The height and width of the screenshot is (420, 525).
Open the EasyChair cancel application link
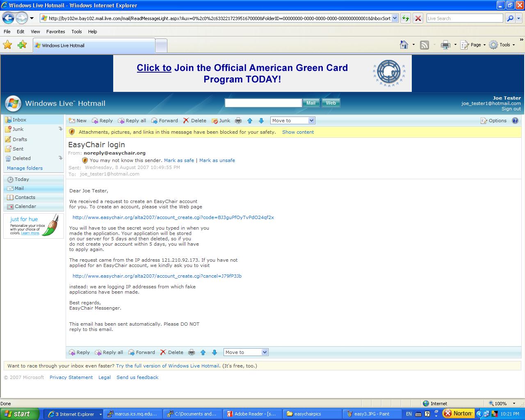point(157,276)
